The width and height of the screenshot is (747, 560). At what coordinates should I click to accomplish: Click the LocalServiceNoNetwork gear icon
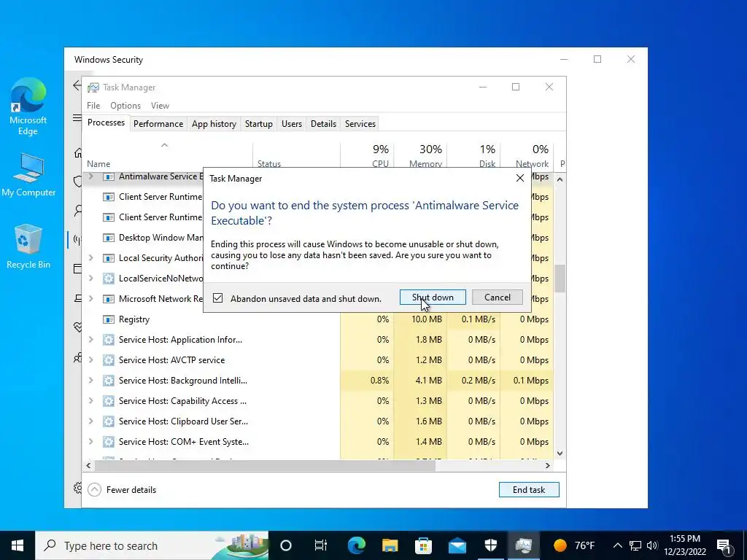pyautogui.click(x=109, y=278)
